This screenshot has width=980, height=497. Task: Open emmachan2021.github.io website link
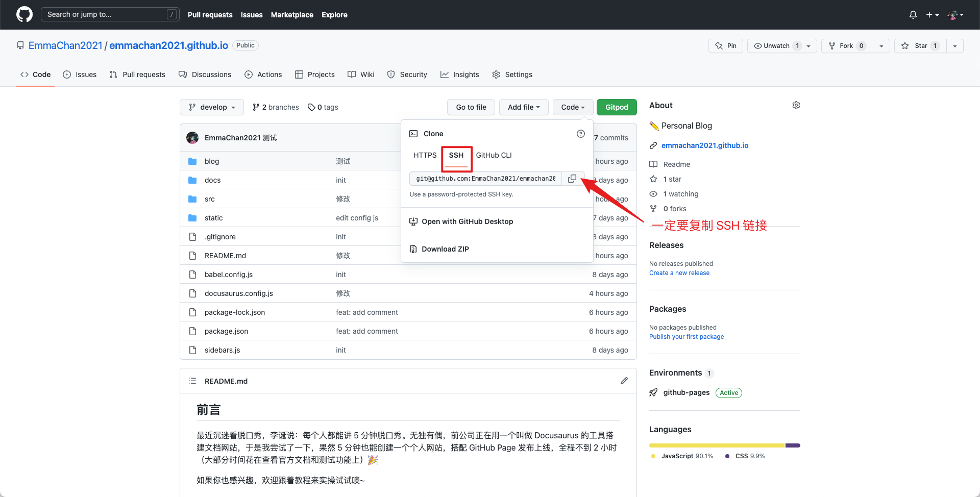(705, 145)
